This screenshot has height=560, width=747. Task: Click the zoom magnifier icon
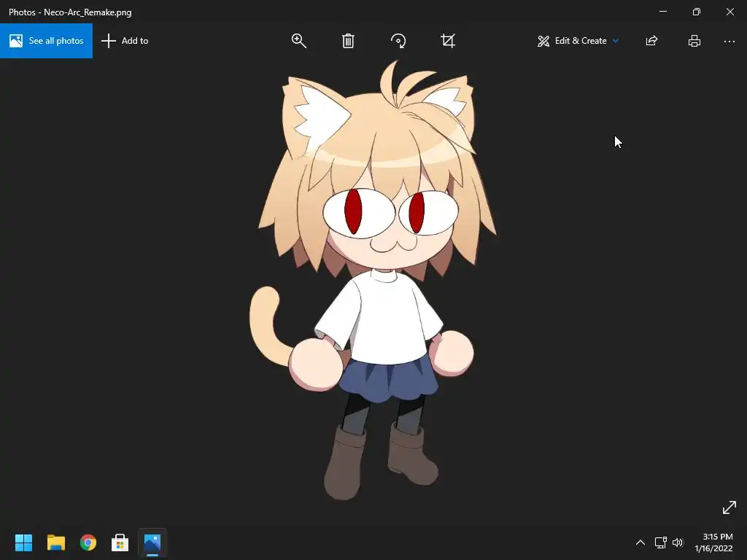[x=298, y=41]
